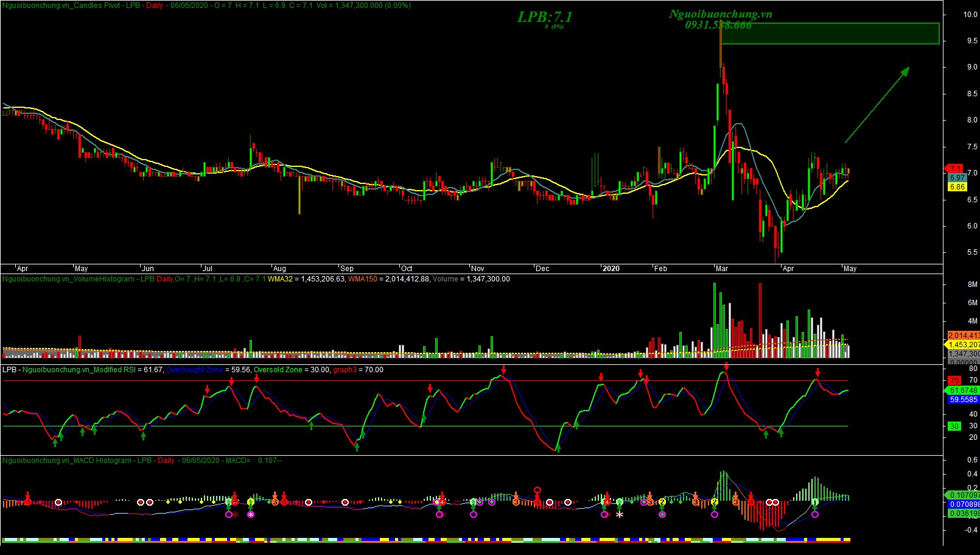The image size is (980, 555).
Task: Click the red 7.1 last price tag
Action: click(954, 169)
